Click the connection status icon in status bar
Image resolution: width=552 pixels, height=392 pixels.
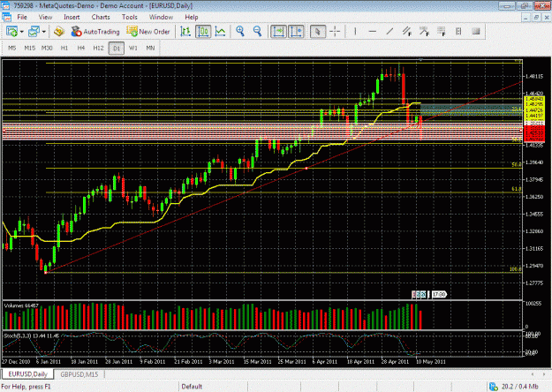(x=494, y=387)
